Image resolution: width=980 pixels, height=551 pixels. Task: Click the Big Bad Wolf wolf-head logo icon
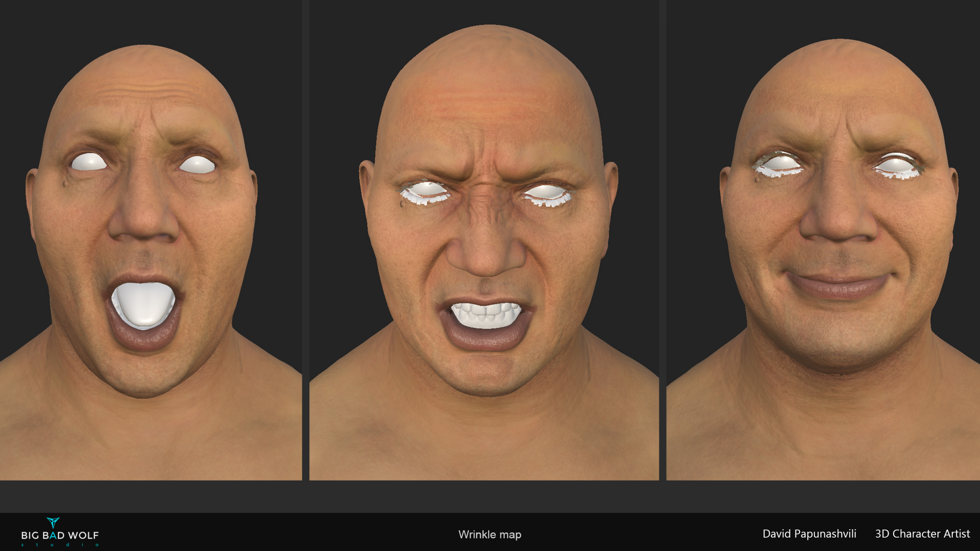53,522
